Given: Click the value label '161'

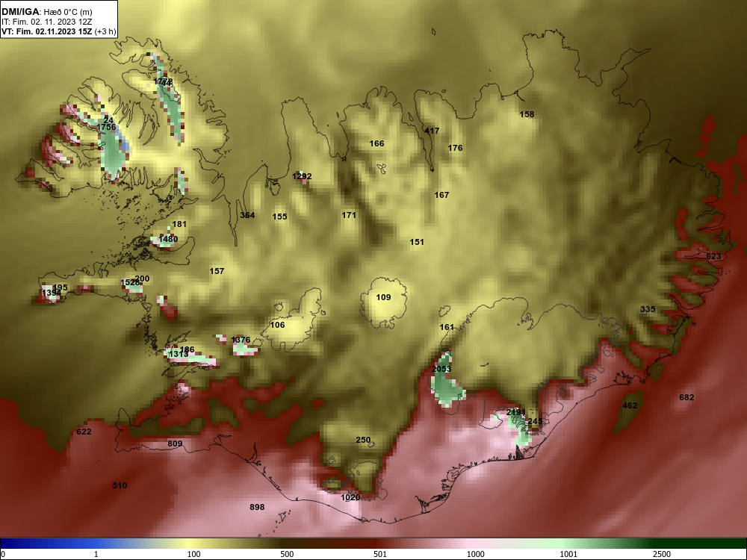Looking at the screenshot, I should point(447,327).
